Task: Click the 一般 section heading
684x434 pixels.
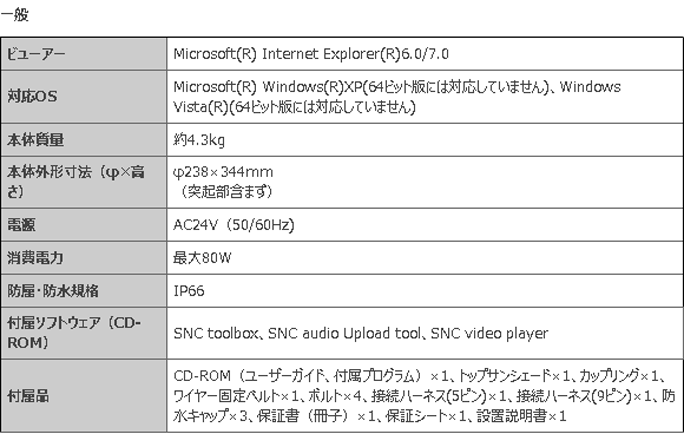Action: click(x=14, y=15)
